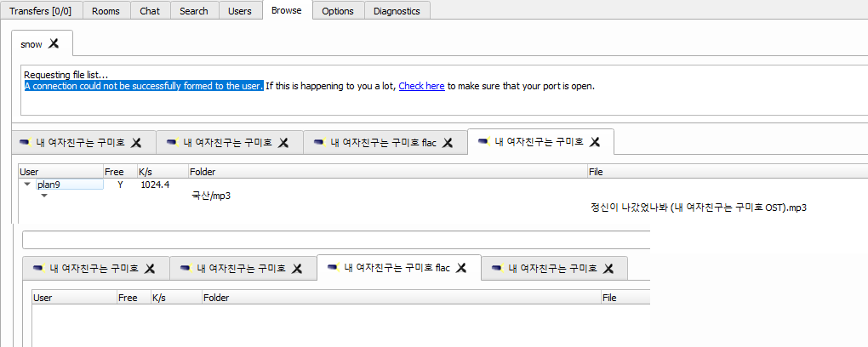Show the Users tab
Image resolution: width=868 pixels, height=347 pixels.
click(x=240, y=10)
